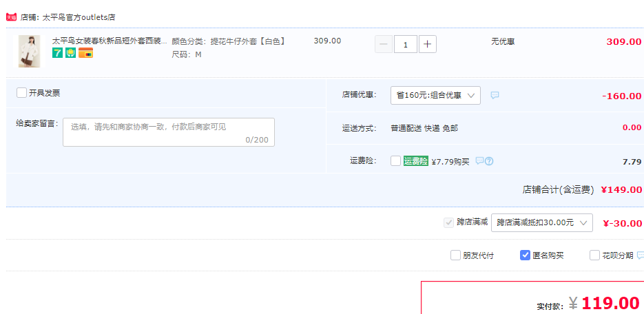Click the quantity input field showing 1
Screen dimensions: 644x314
tap(406, 44)
